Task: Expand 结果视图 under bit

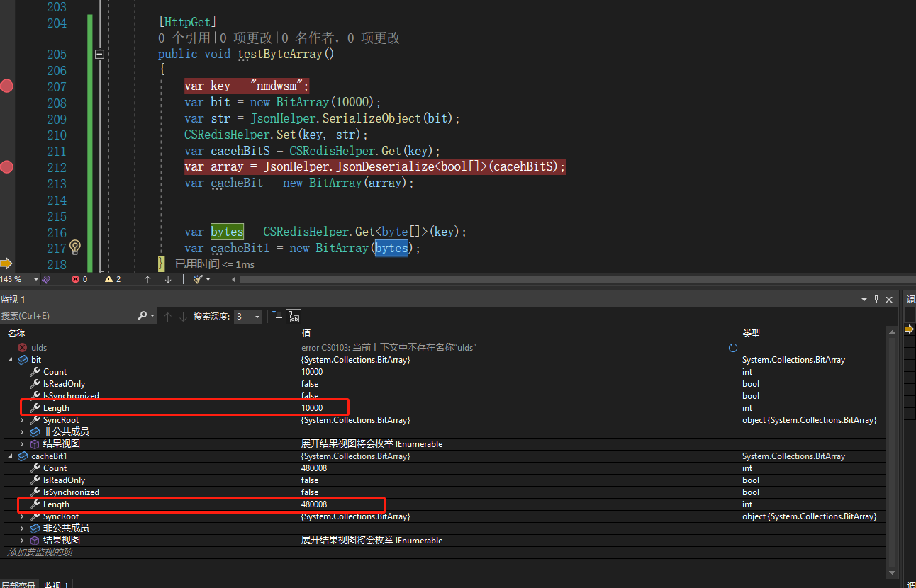Action: tap(21, 443)
